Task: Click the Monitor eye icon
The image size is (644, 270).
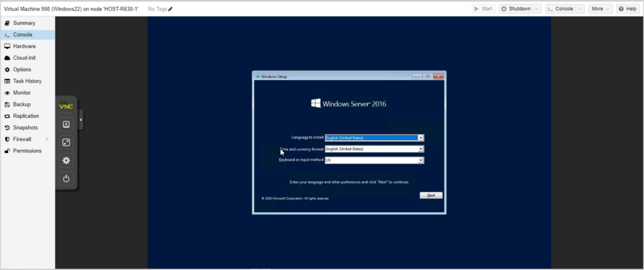Action: [7, 93]
